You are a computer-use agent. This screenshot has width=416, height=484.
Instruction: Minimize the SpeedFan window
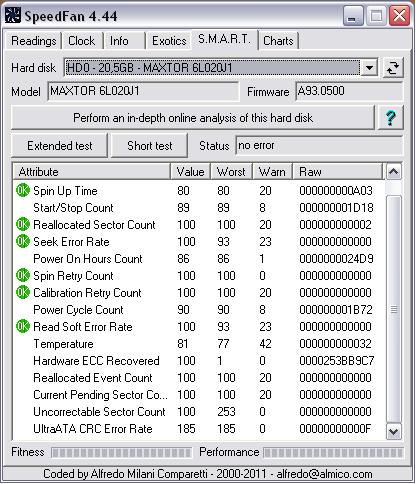coord(353,16)
